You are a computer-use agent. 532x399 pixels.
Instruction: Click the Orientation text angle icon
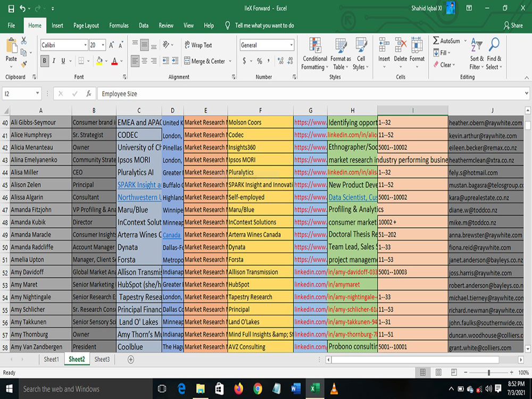[166, 45]
